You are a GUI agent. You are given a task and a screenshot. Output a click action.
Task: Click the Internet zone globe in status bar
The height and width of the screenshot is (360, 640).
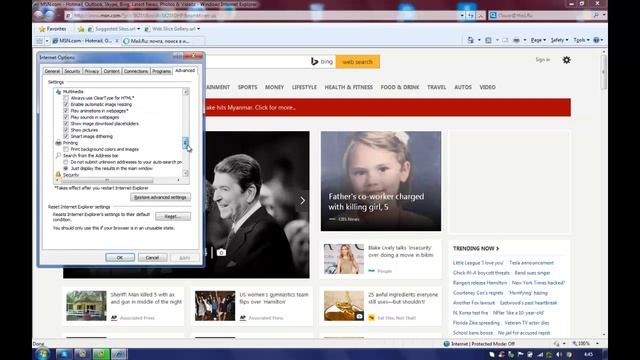pos(446,344)
